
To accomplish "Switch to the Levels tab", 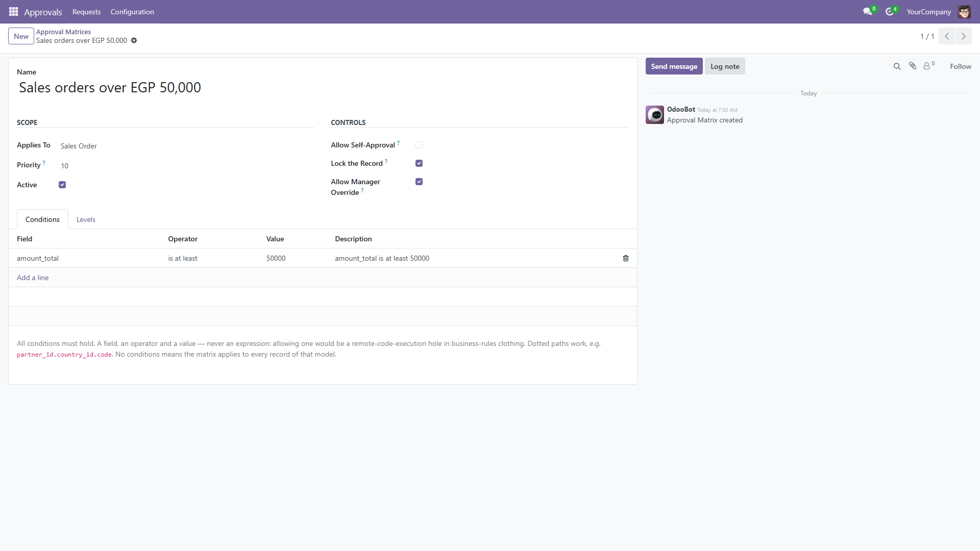I will [x=86, y=219].
